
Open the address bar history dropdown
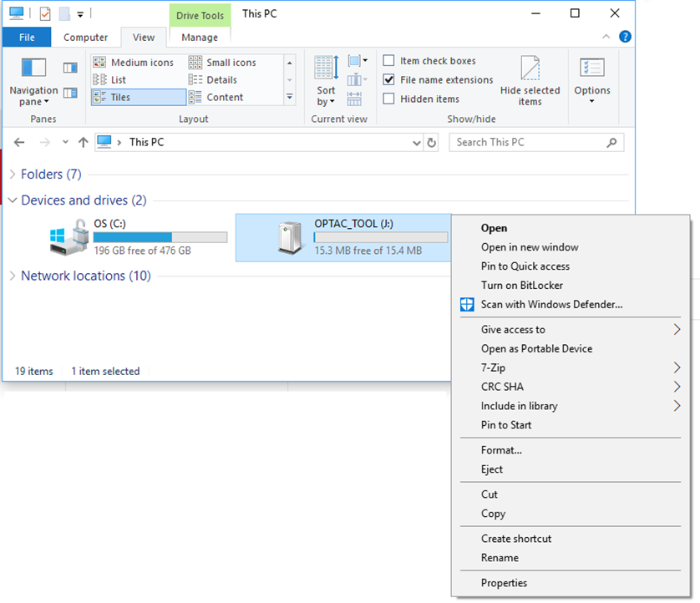(x=417, y=143)
